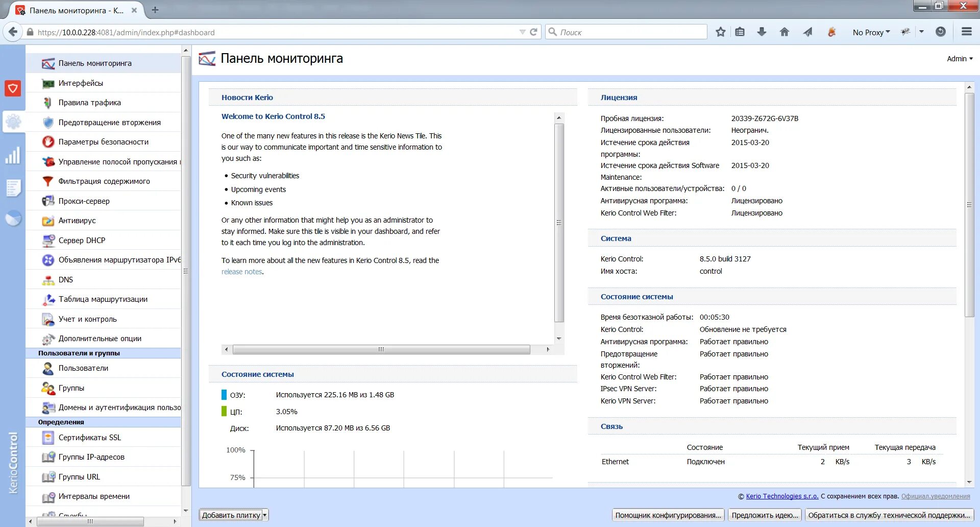This screenshot has height=527, width=980.
Task: Open the DHCP Server icon
Action: click(48, 241)
